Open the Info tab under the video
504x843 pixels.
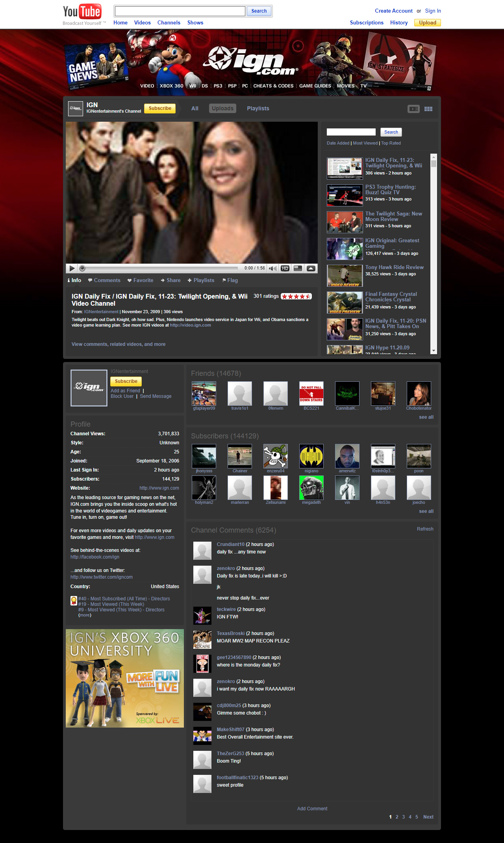pyautogui.click(x=74, y=280)
